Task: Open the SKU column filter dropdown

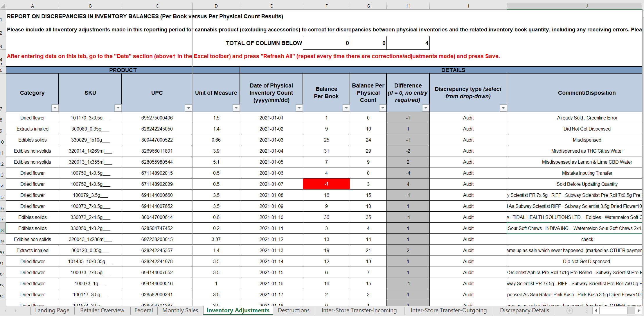Action: click(x=118, y=108)
